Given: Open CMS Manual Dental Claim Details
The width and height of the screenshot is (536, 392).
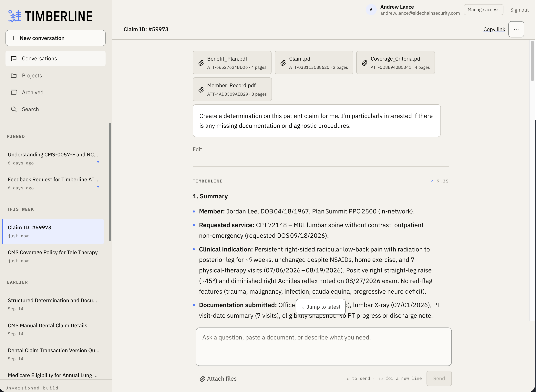Looking at the screenshot, I should click(53, 329).
